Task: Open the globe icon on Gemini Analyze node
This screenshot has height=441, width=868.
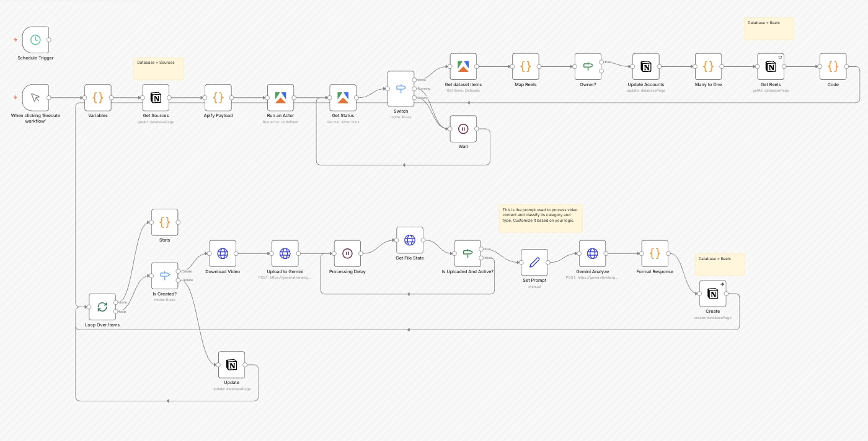Action: pos(592,253)
